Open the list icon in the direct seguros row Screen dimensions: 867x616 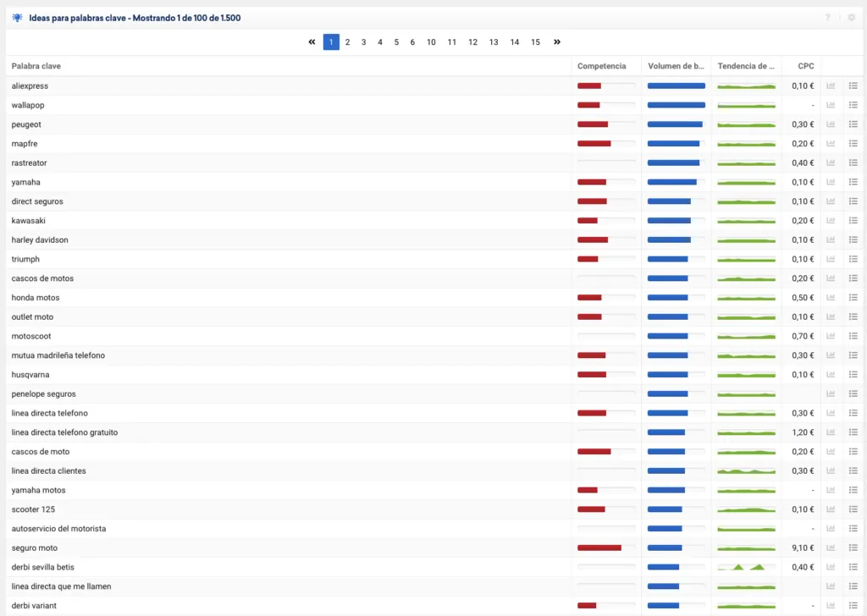[853, 201]
